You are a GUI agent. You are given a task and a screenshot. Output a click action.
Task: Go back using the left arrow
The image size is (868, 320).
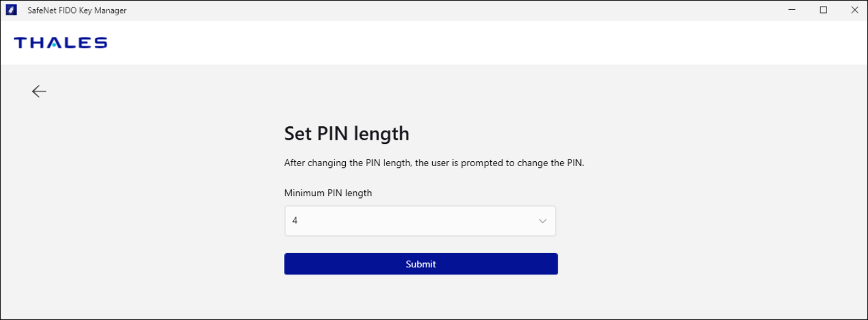39,91
